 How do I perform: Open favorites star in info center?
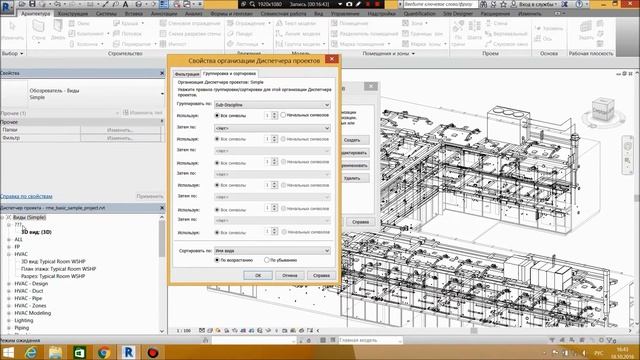(x=504, y=4)
